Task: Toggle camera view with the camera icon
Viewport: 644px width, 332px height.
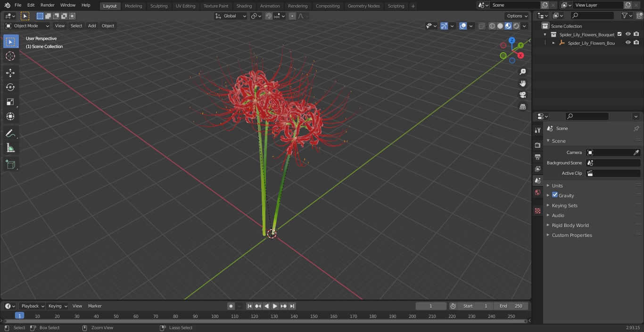Action: tap(522, 95)
